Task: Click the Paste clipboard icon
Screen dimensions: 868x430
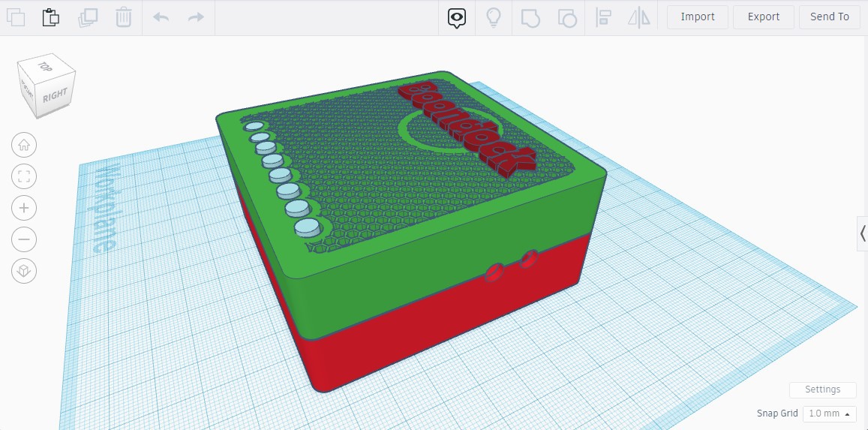Action: (x=51, y=17)
